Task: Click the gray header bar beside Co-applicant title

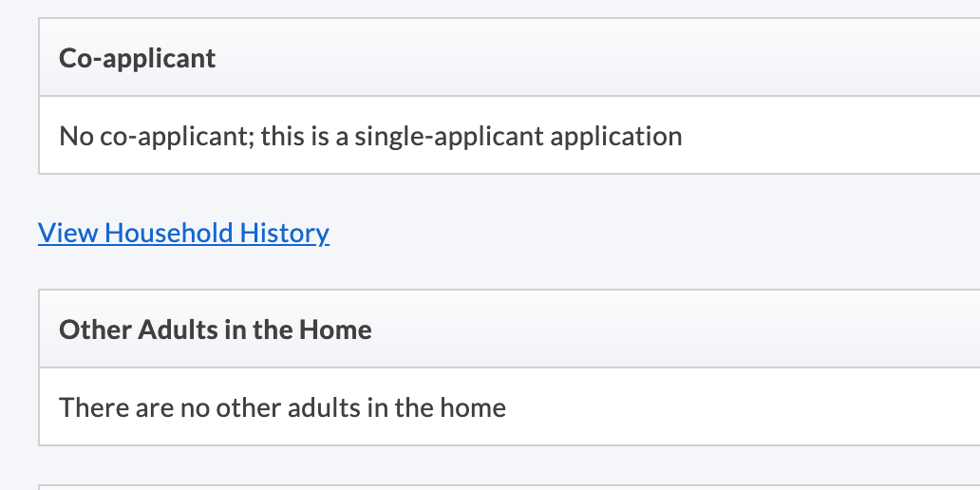Action: 617,59
